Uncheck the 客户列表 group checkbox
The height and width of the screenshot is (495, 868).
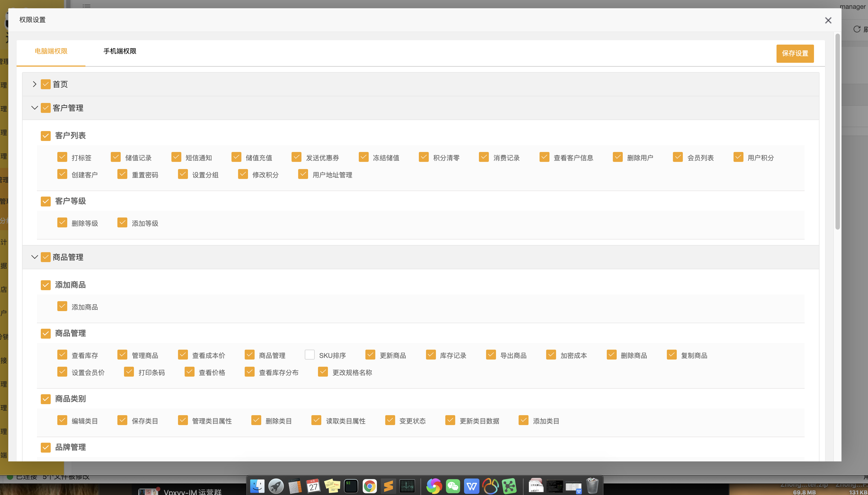[45, 136]
